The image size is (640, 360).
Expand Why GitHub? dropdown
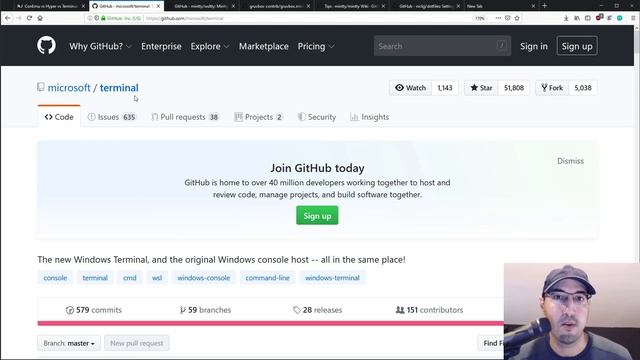[x=100, y=46]
